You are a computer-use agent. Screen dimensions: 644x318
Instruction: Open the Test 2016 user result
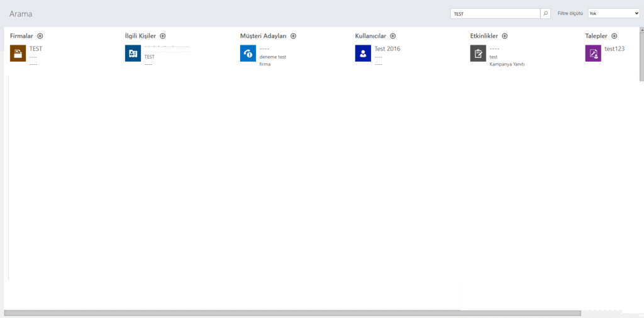[x=387, y=48]
